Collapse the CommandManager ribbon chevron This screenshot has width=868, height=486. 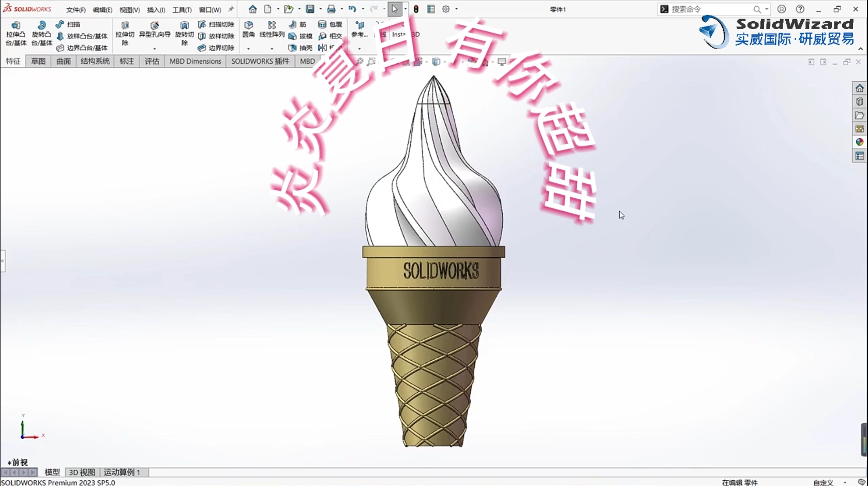tap(861, 49)
